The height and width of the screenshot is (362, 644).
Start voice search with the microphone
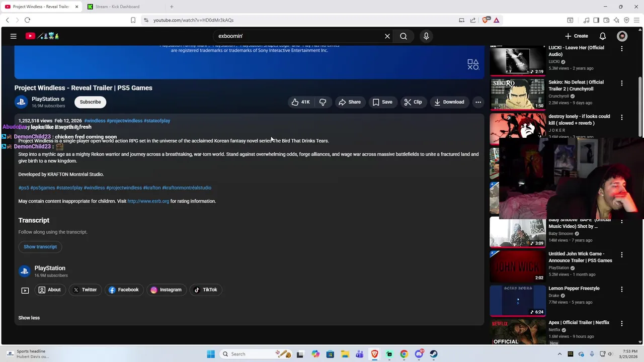tap(426, 36)
